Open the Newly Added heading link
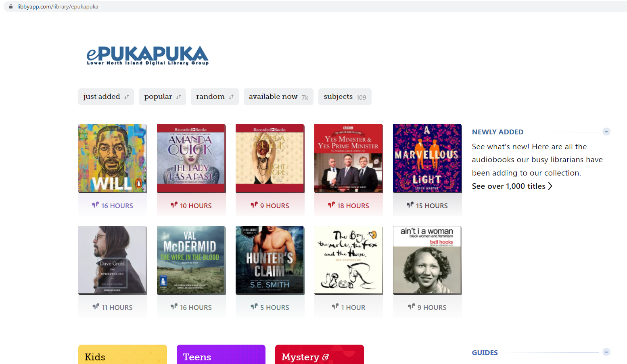This screenshot has width=627, height=364. click(x=497, y=132)
